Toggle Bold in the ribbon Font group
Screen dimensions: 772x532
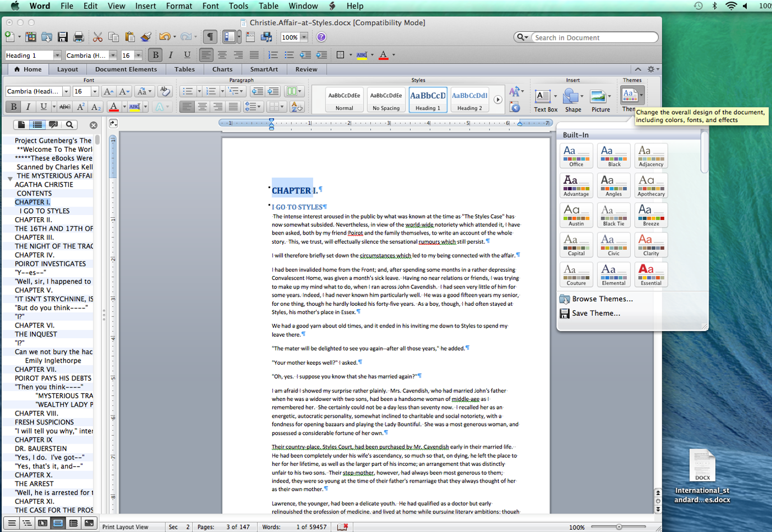[x=13, y=106]
